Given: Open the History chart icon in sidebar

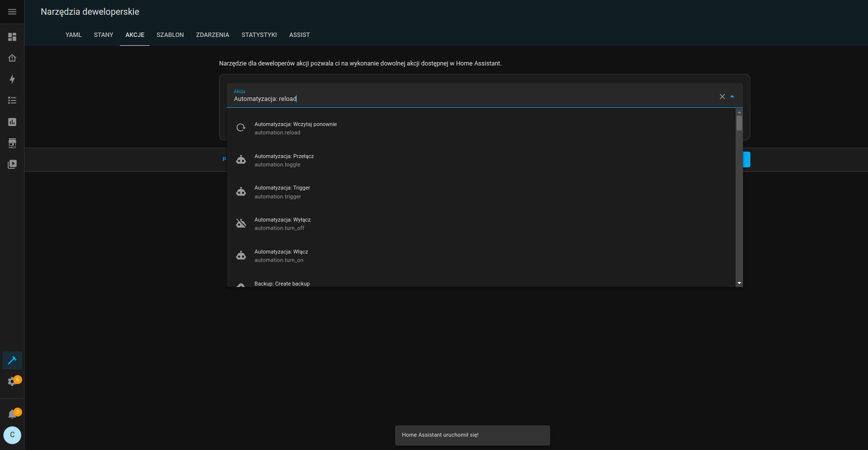Looking at the screenshot, I should pos(12,122).
